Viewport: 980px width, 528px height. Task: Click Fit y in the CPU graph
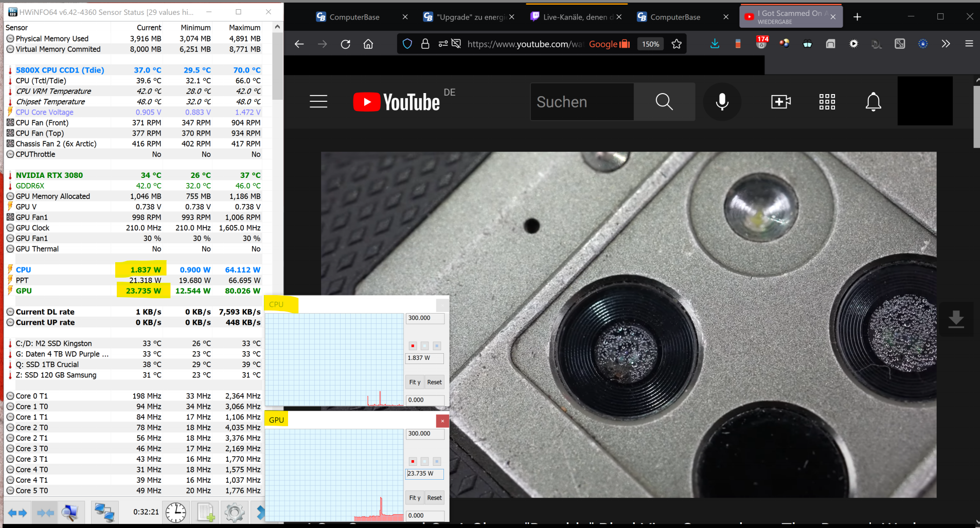pos(415,382)
